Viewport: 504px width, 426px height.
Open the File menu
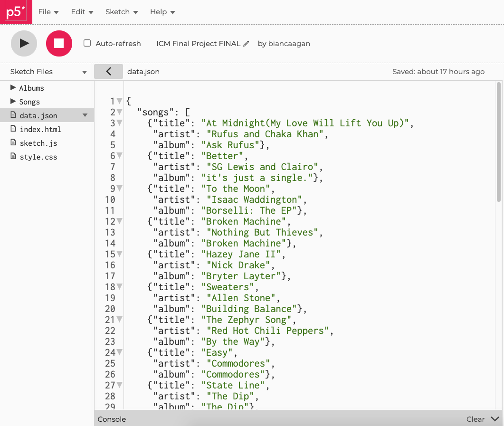tap(48, 12)
